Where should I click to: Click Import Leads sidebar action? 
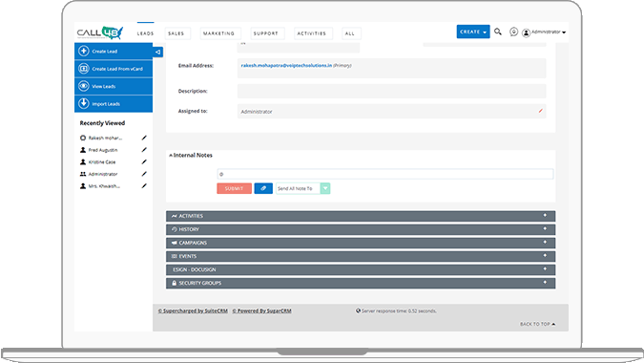point(114,103)
